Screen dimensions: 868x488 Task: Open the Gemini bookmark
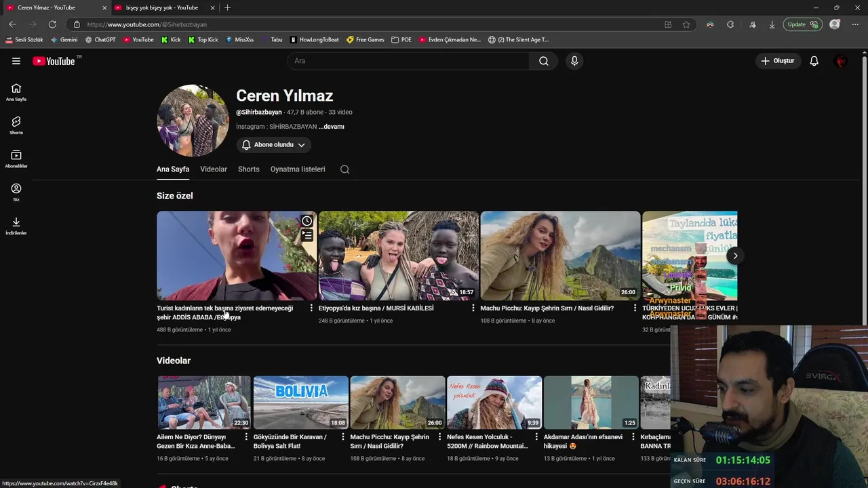point(64,40)
